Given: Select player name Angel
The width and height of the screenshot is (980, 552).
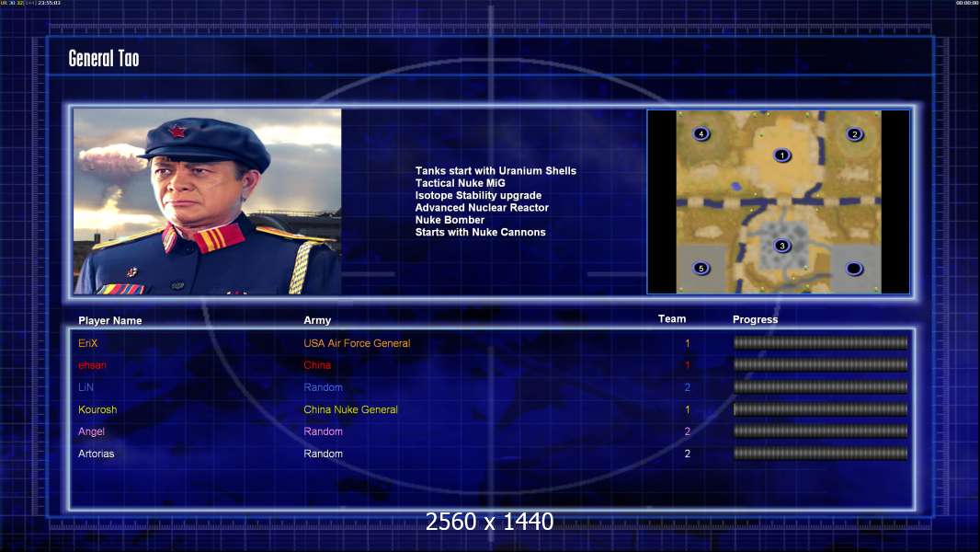Looking at the screenshot, I should click(x=91, y=431).
